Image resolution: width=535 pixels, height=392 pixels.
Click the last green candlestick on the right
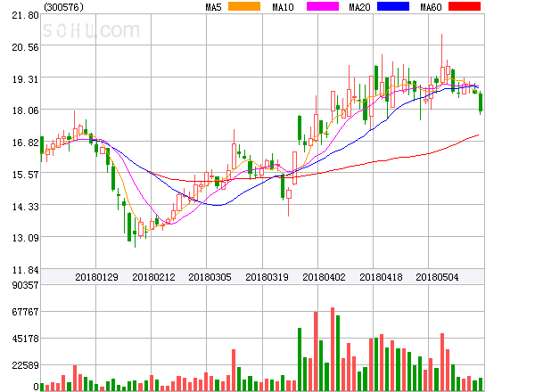[481, 102]
